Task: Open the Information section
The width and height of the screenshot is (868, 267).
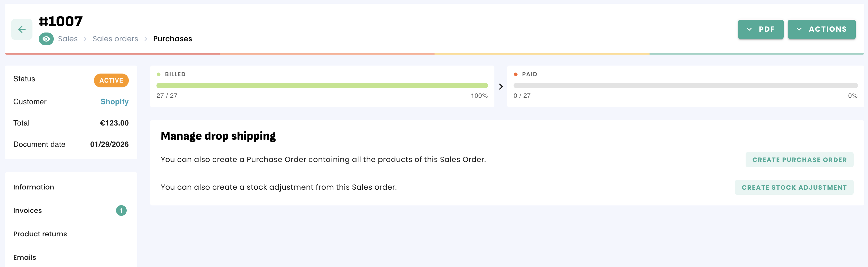Action: click(34, 187)
